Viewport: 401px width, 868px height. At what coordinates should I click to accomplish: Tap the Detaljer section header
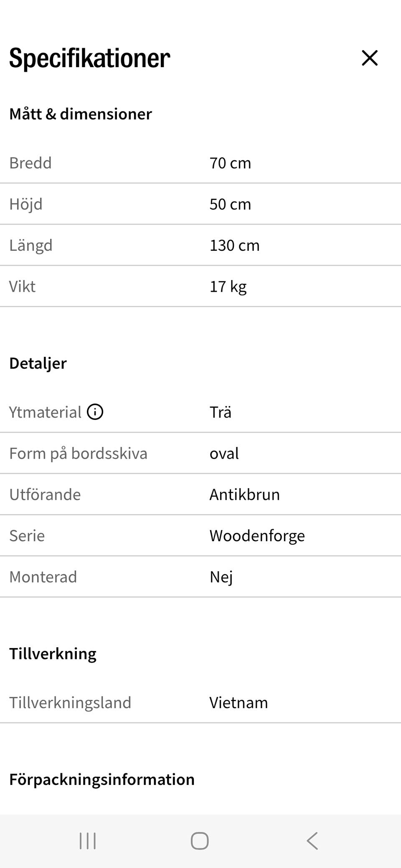[38, 363]
